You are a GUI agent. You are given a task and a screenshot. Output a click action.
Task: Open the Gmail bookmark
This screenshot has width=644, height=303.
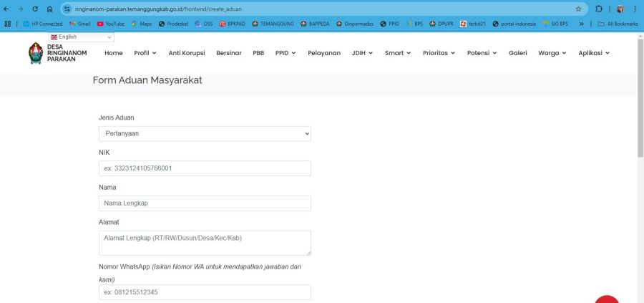click(79, 24)
